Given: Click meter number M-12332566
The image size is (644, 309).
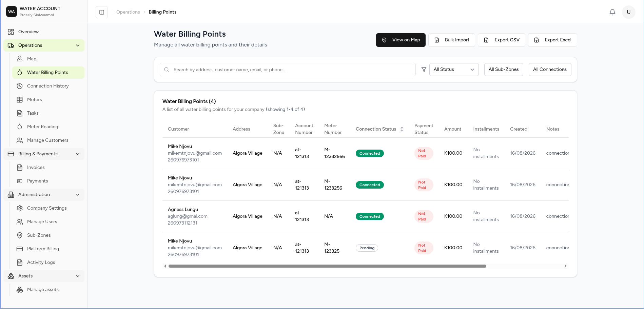Looking at the screenshot, I should [334, 153].
